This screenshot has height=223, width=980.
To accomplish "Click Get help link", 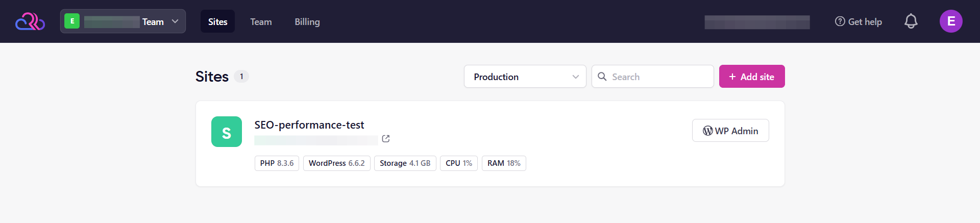I will pyautogui.click(x=859, y=21).
